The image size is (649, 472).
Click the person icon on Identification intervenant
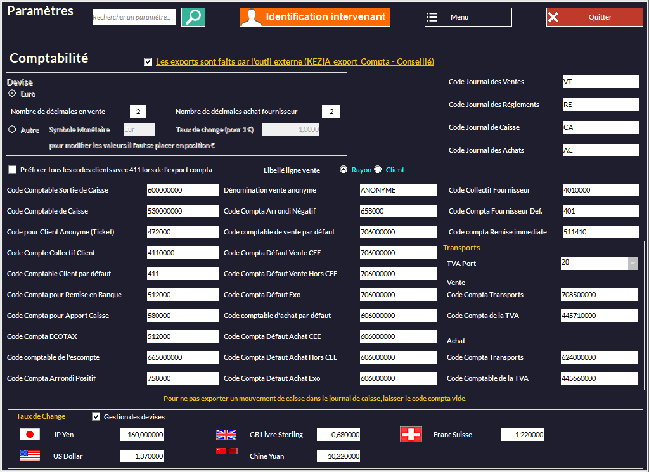pos(255,18)
